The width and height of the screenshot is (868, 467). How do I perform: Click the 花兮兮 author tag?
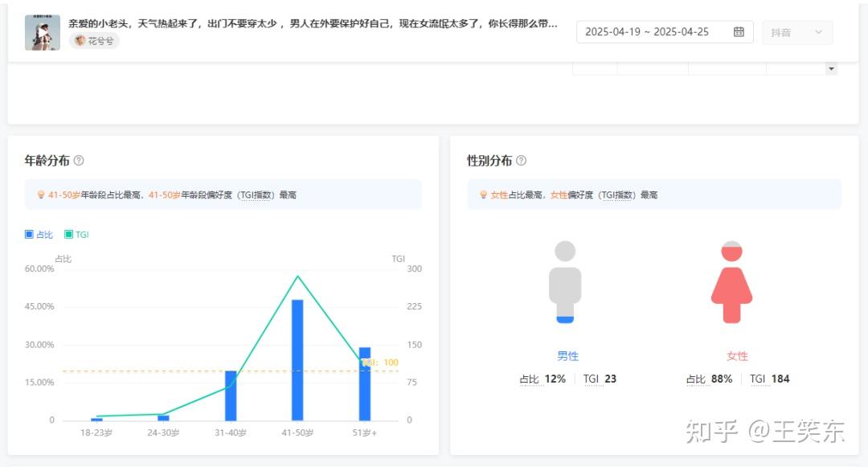click(x=95, y=41)
